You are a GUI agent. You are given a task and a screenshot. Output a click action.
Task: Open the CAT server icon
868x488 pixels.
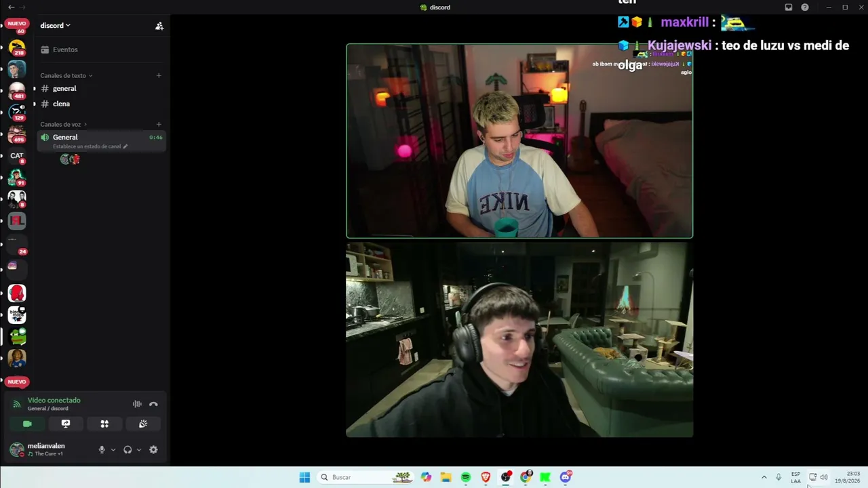tap(17, 156)
